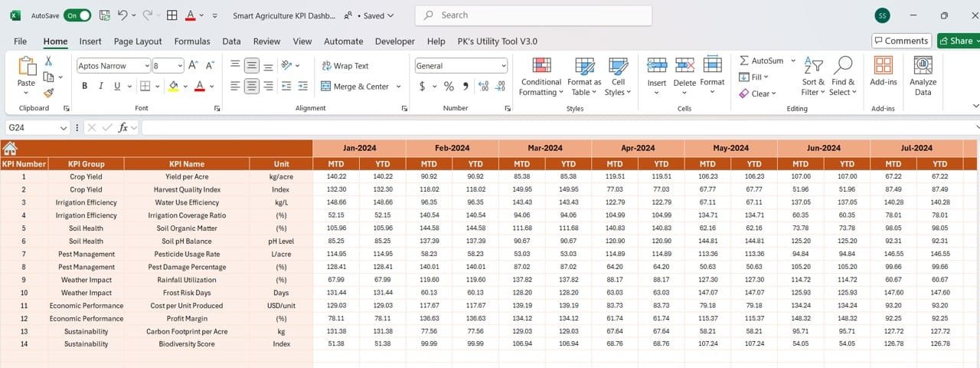The image size is (980, 368).
Task: Click the Align Right icon
Action: [x=268, y=87]
